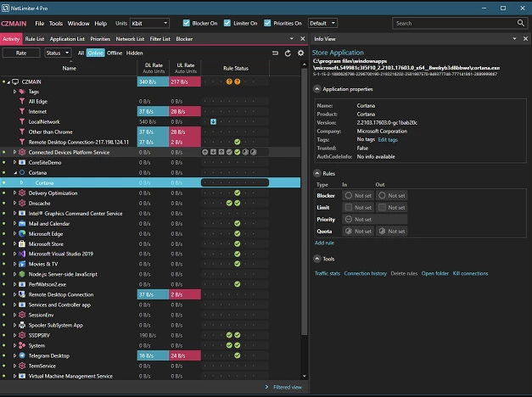
Task: Toggle the Limiter On checkbox
Action: (x=227, y=23)
